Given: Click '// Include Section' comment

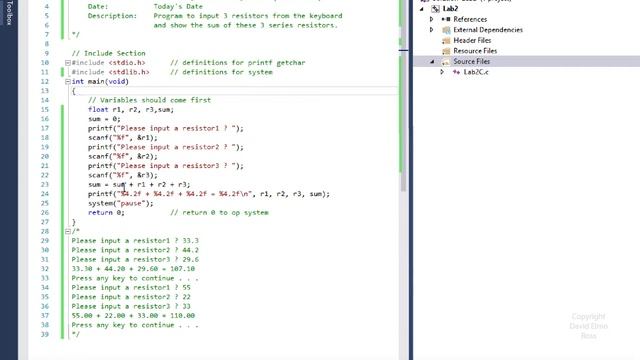Looking at the screenshot, I should click(108, 53).
